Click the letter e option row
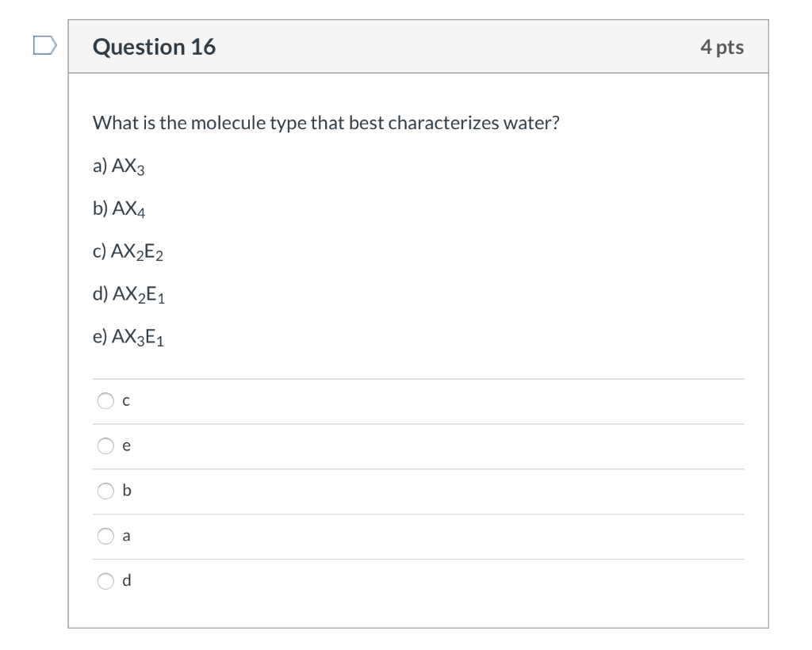Viewport: 812px width, 650px height. tap(125, 446)
